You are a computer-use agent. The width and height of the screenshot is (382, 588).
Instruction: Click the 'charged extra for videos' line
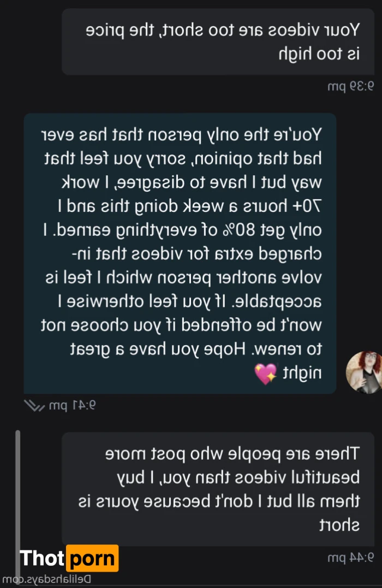tap(197, 254)
